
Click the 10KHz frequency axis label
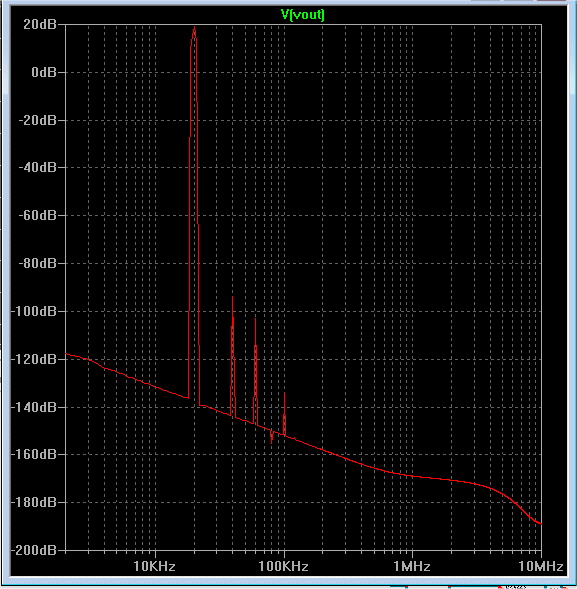tap(154, 566)
